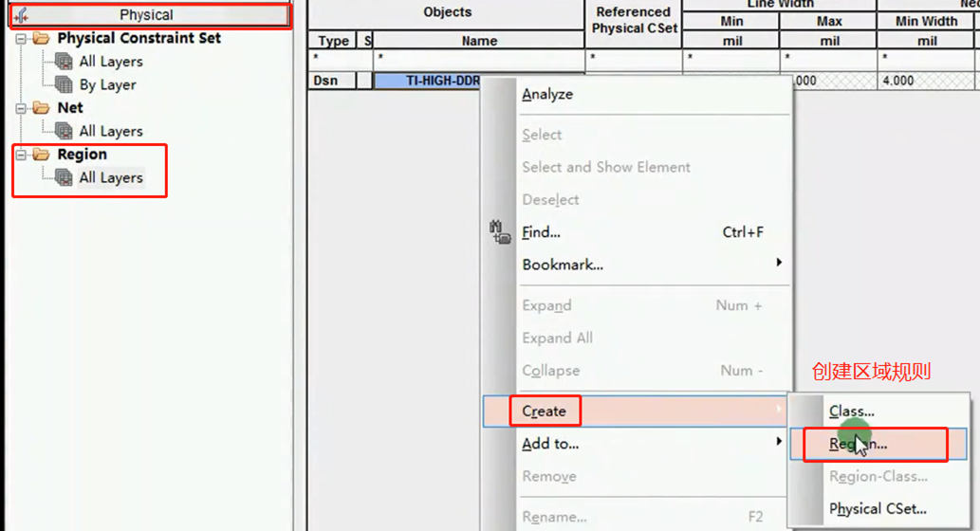Click the Objects column group header
This screenshot has width=980, height=531.
447,12
